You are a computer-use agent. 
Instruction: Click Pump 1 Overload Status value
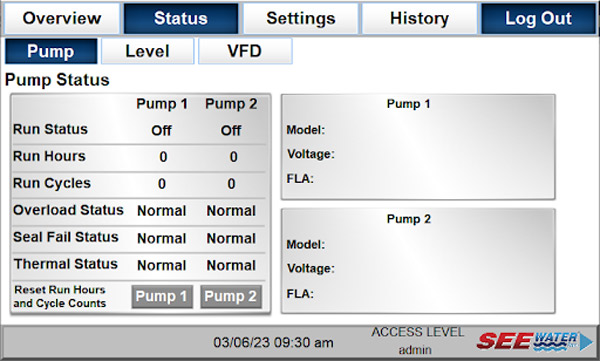pos(161,211)
